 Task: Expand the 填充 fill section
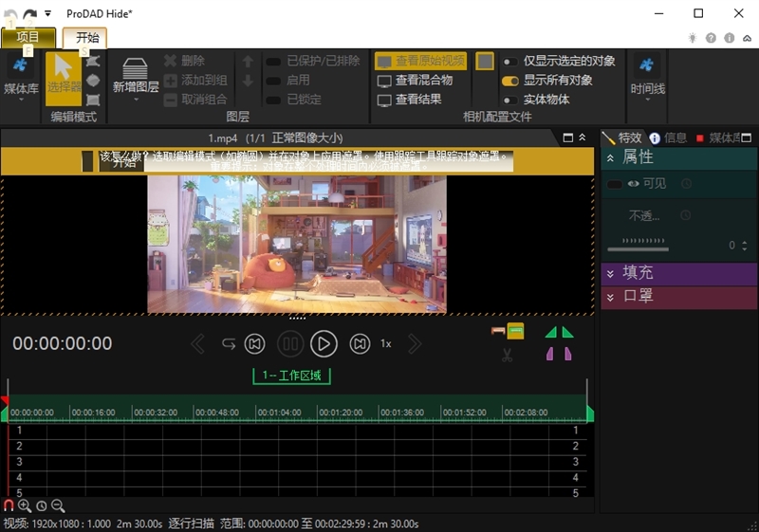pyautogui.click(x=610, y=274)
